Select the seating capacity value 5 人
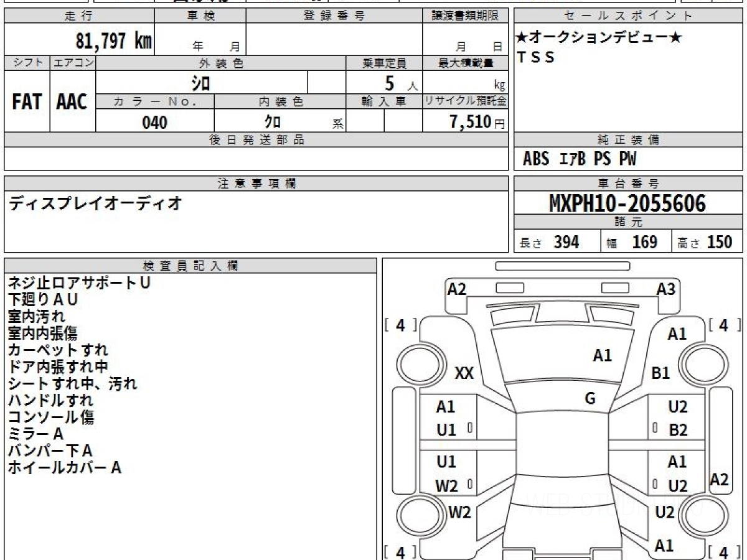747x560 pixels. point(401,83)
